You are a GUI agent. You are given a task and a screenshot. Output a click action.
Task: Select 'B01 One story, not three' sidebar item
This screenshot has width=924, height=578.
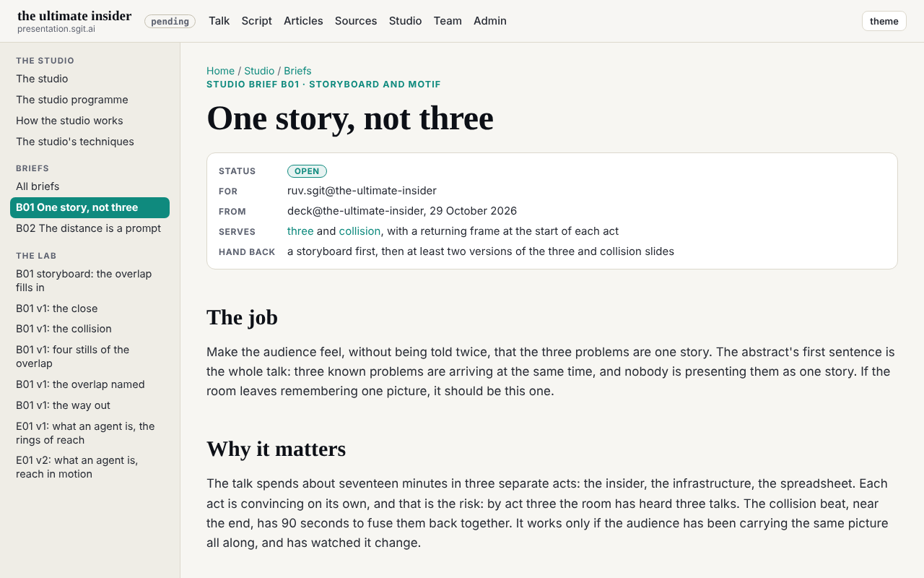pos(90,207)
